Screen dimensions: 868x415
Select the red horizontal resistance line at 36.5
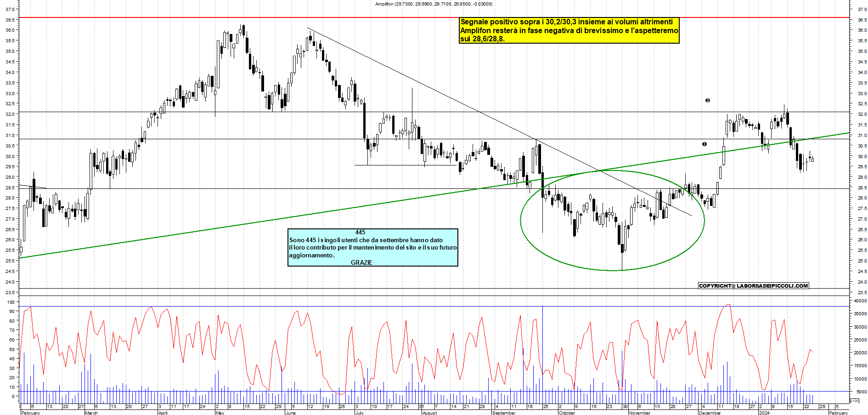tap(434, 17)
